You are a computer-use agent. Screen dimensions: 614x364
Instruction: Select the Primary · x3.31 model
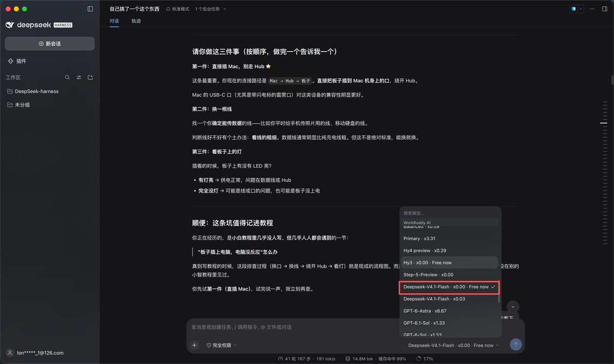point(450,239)
